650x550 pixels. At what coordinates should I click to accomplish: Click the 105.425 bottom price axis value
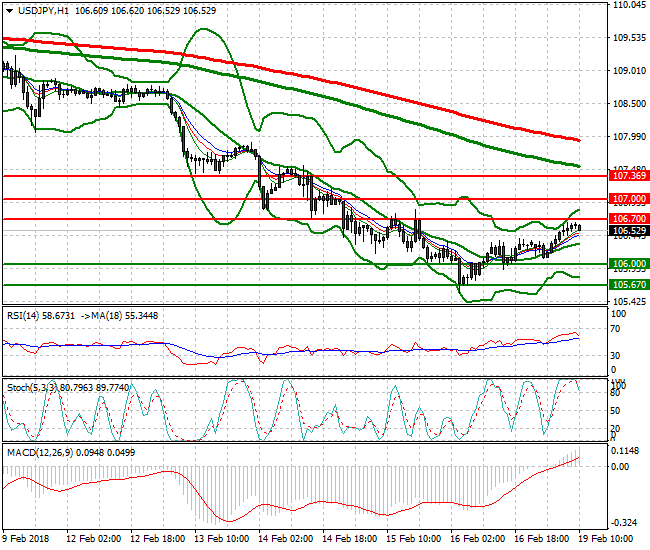click(628, 301)
